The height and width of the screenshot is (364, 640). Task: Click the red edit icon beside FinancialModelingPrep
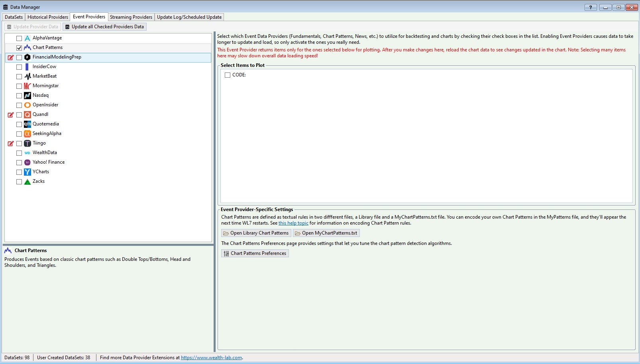11,57
